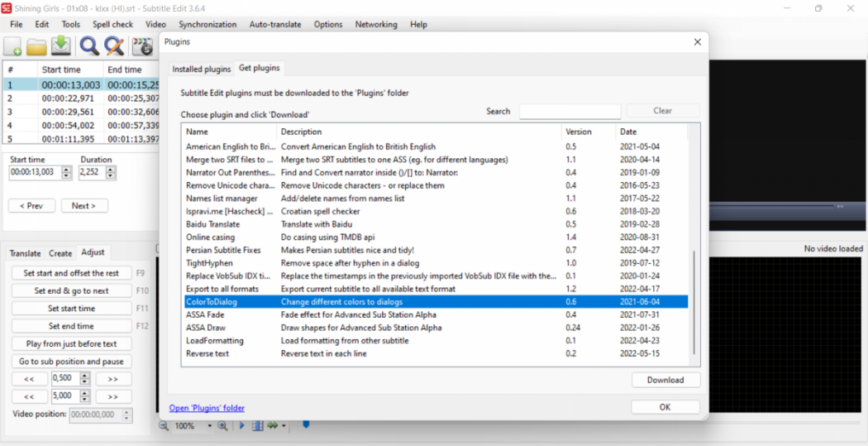Viewport: 868px width, 446px height.
Task: Switch to the Translate tab
Action: tap(25, 253)
